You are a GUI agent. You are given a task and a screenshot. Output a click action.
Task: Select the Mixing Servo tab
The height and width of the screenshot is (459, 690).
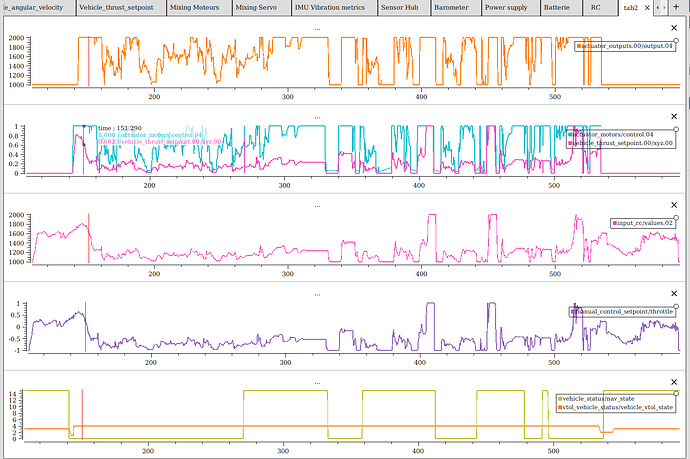(x=261, y=7)
